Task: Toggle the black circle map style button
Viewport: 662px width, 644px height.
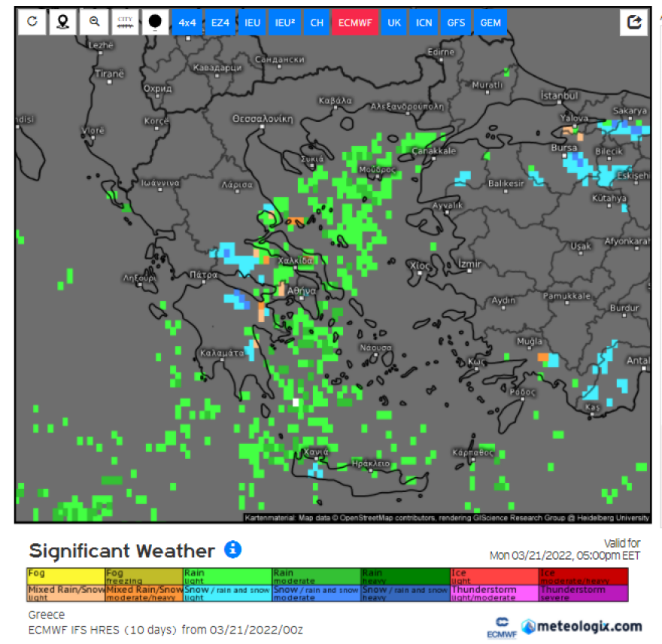Action: click(155, 23)
